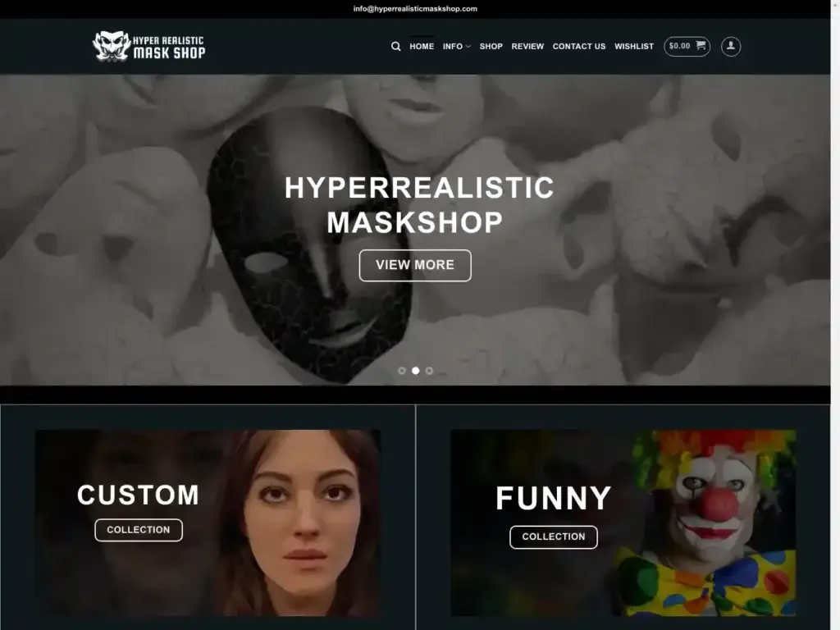
Task: Click the info@hyperrealisticmaskshop.com email link
Action: coord(415,8)
